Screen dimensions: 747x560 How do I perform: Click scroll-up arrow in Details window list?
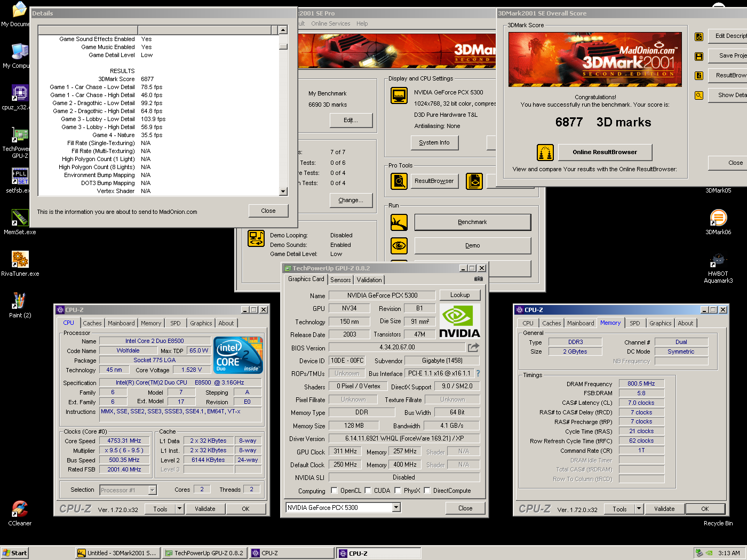tap(283, 30)
